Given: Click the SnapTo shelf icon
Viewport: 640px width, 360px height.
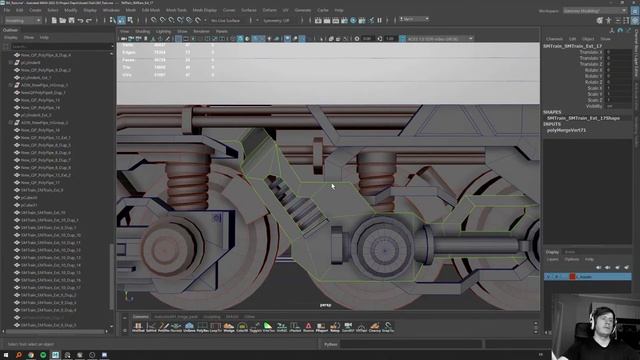Looking at the screenshot, I should click(x=388, y=326).
